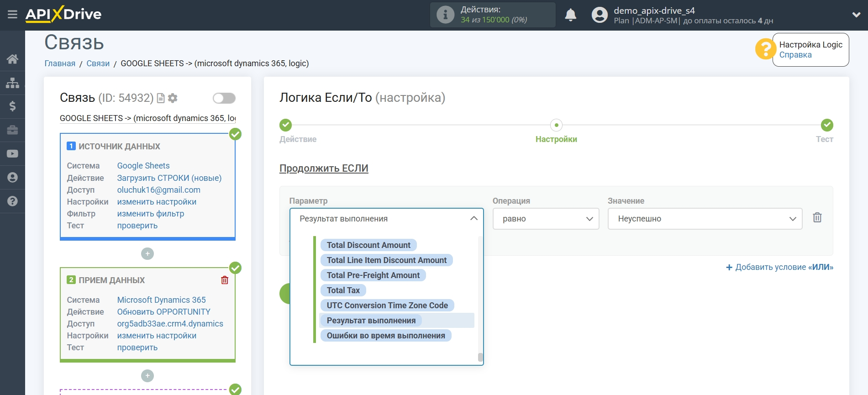
Task: Go to home in sidebar
Action: pos(12,59)
